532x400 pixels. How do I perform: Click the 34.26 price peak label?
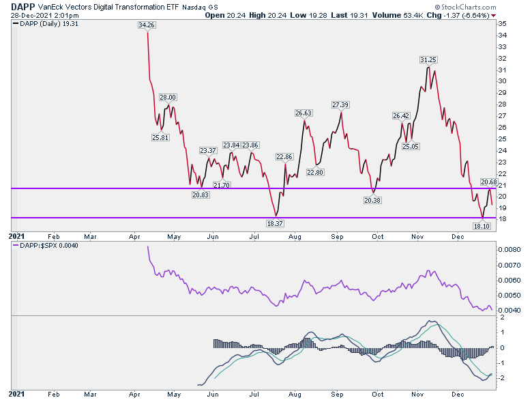point(147,25)
